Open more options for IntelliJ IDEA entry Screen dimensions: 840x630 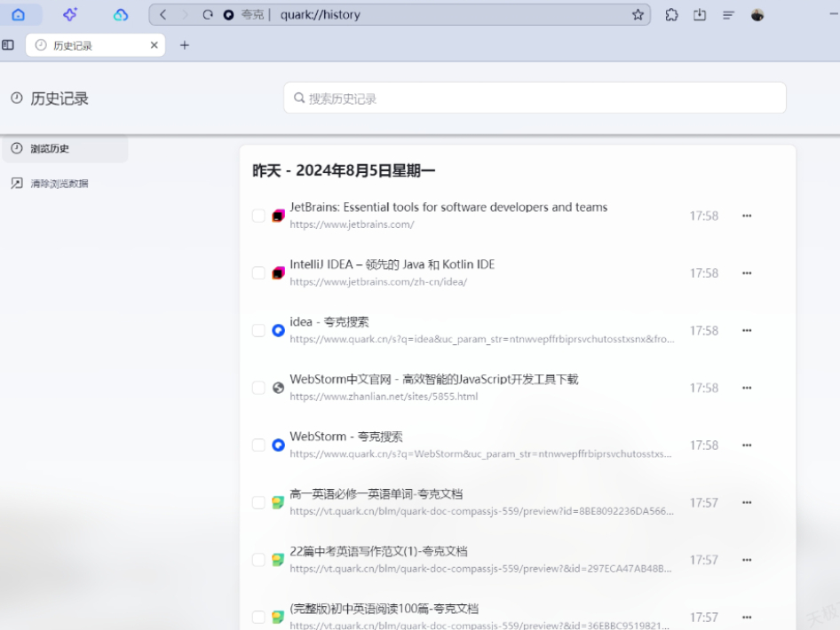(x=747, y=273)
